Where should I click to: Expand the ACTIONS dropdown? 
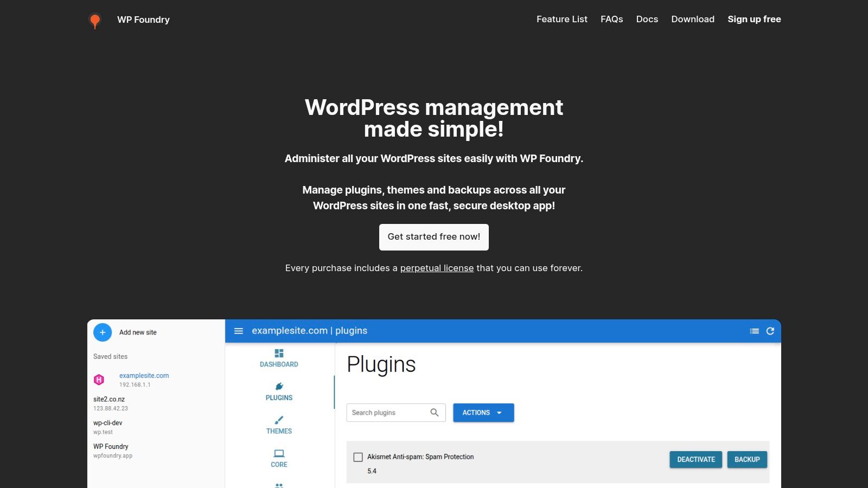point(483,413)
